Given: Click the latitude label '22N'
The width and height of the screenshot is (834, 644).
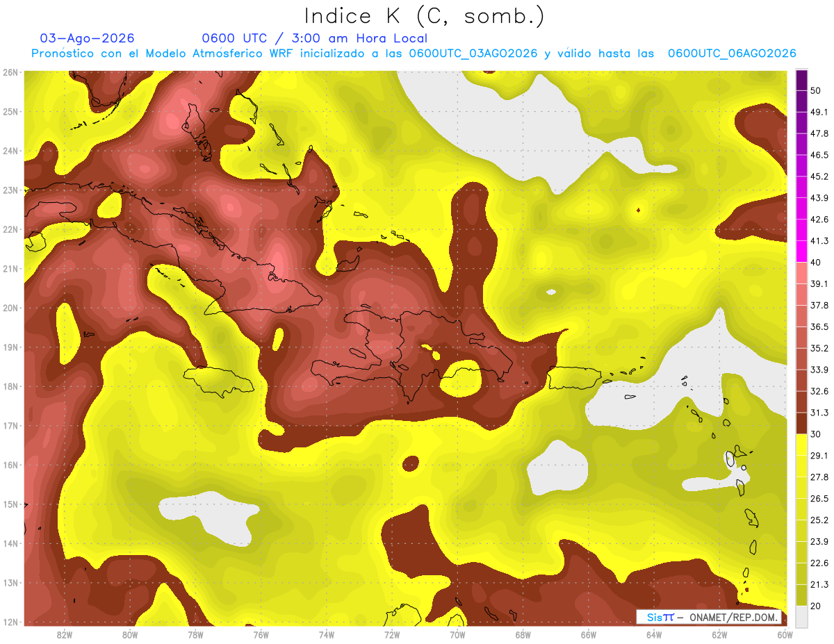Looking at the screenshot, I should point(10,229).
